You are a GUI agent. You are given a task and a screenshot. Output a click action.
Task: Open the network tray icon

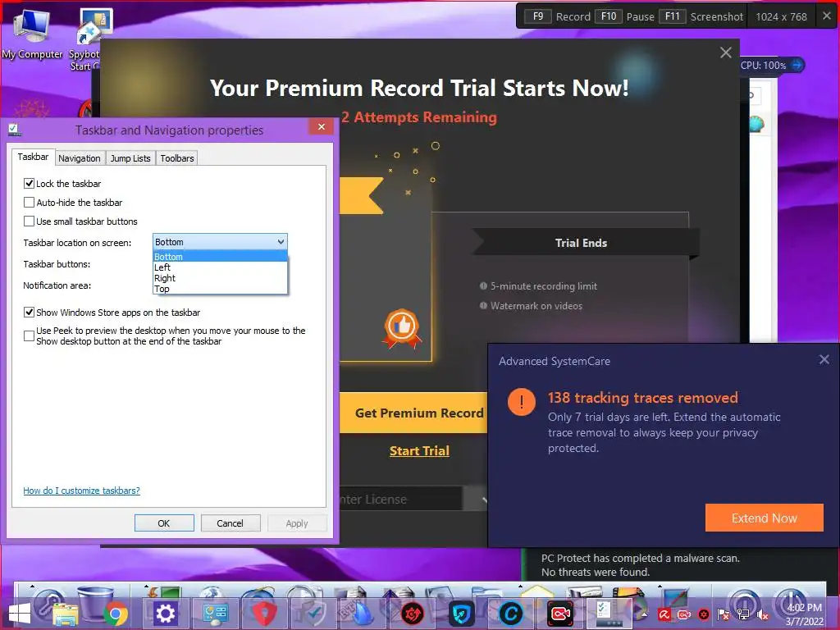(743, 615)
